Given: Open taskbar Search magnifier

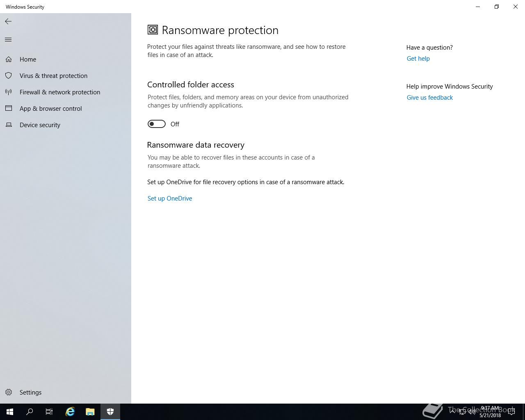Looking at the screenshot, I should point(30,412).
